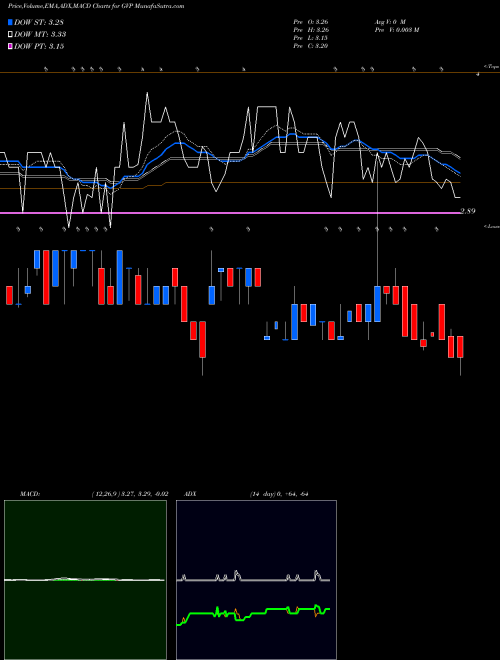Click the 'Pre H: 3.26' value
Image resolution: width=500 pixels, height=660 pixels.
pos(311,30)
